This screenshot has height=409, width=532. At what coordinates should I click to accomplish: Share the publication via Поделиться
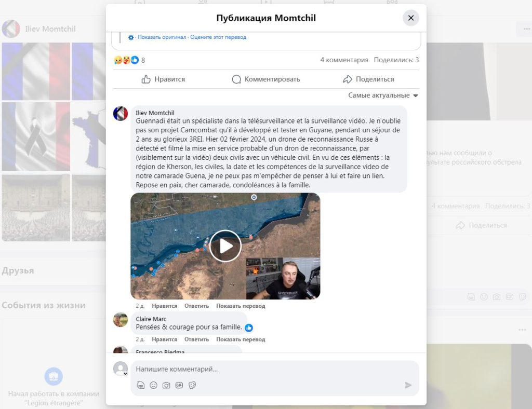tap(369, 79)
